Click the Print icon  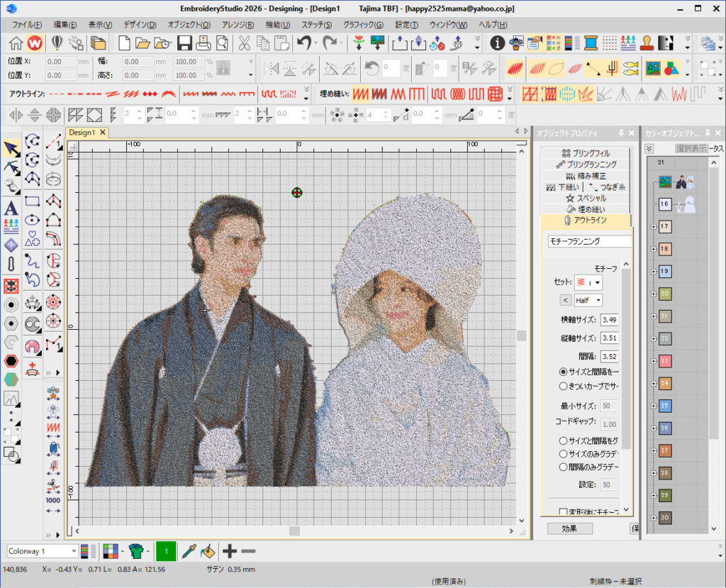pos(203,43)
